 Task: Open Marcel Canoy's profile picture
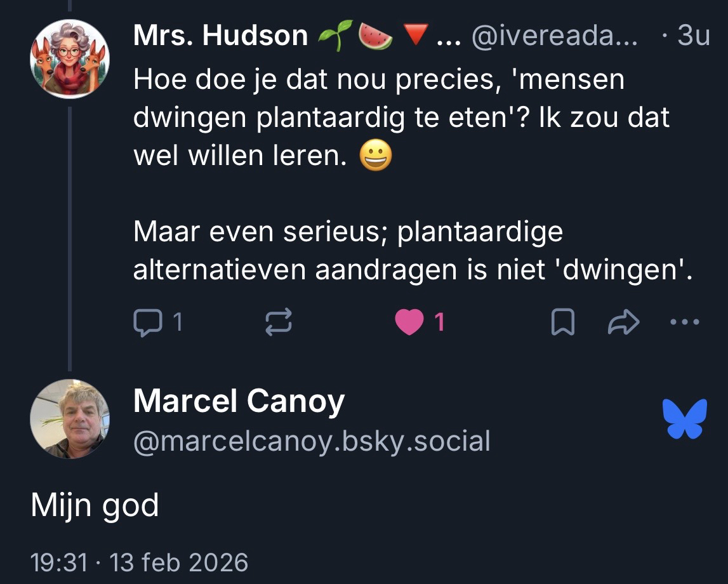pyautogui.click(x=70, y=419)
